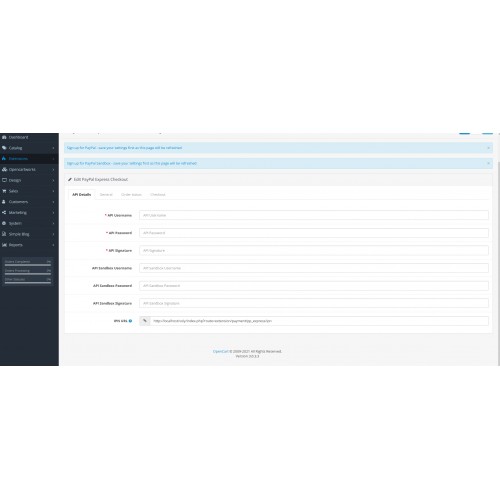Click the Catalog tag icon

tap(4, 148)
